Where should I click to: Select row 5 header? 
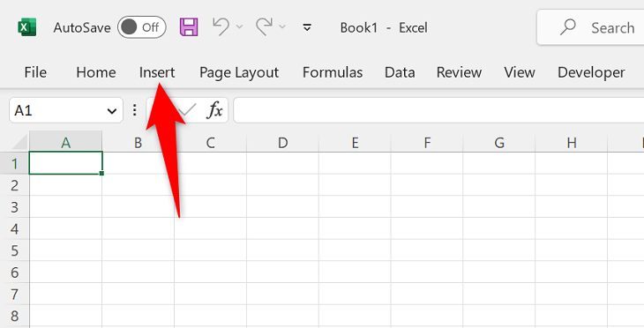coord(15,250)
